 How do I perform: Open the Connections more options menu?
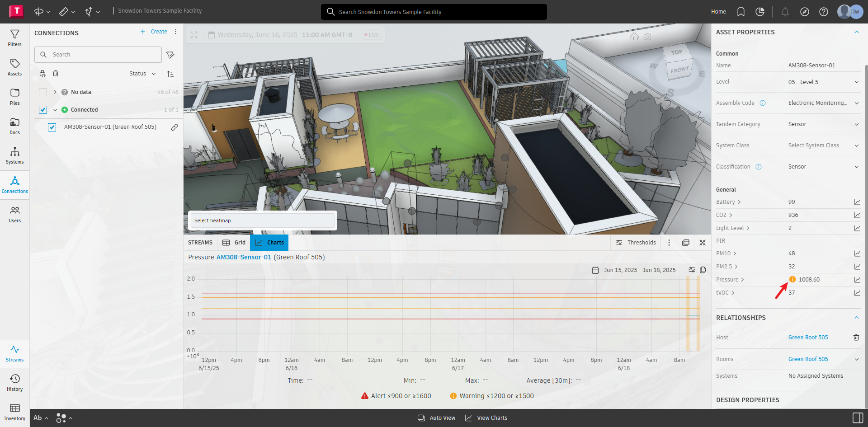(x=175, y=32)
